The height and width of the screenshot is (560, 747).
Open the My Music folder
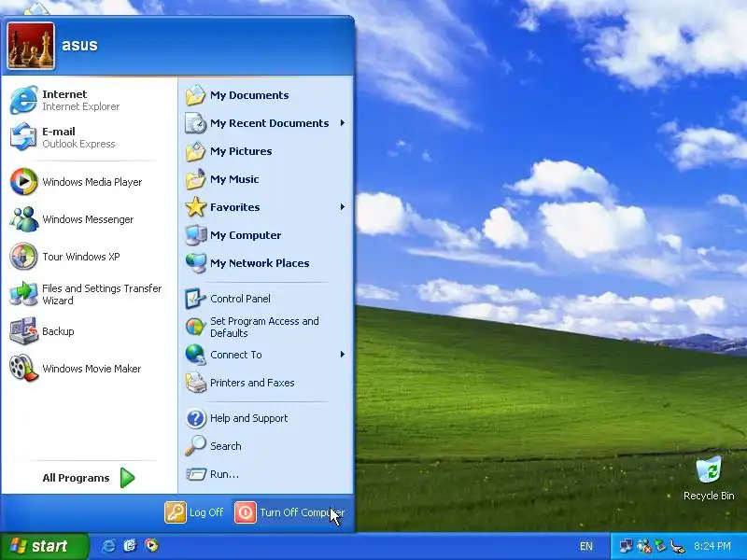pos(265,179)
